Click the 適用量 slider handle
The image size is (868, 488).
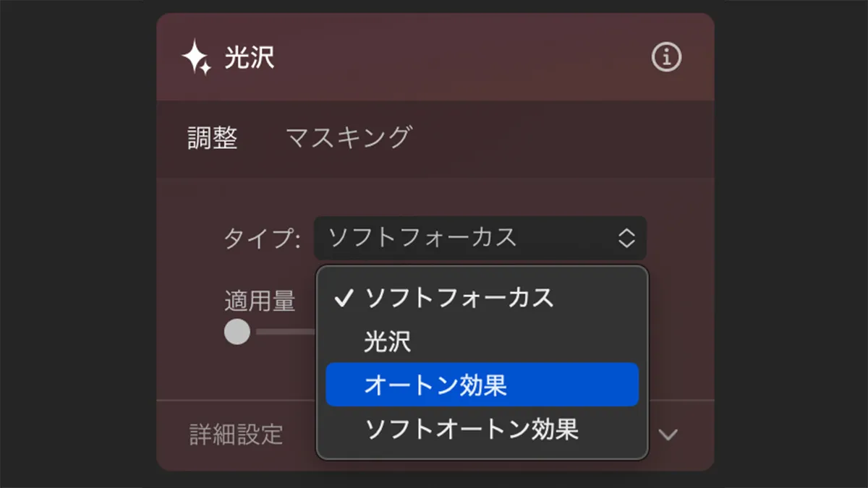click(237, 333)
